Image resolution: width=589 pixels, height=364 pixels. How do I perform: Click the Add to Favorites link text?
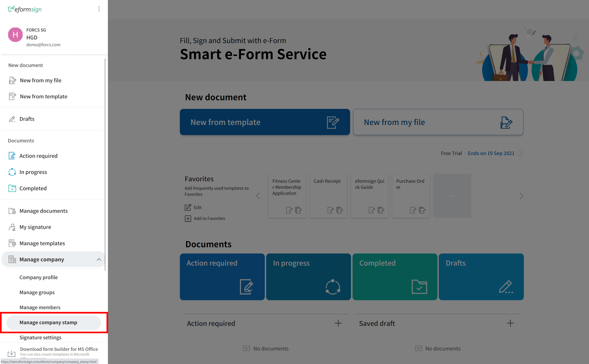coord(210,219)
